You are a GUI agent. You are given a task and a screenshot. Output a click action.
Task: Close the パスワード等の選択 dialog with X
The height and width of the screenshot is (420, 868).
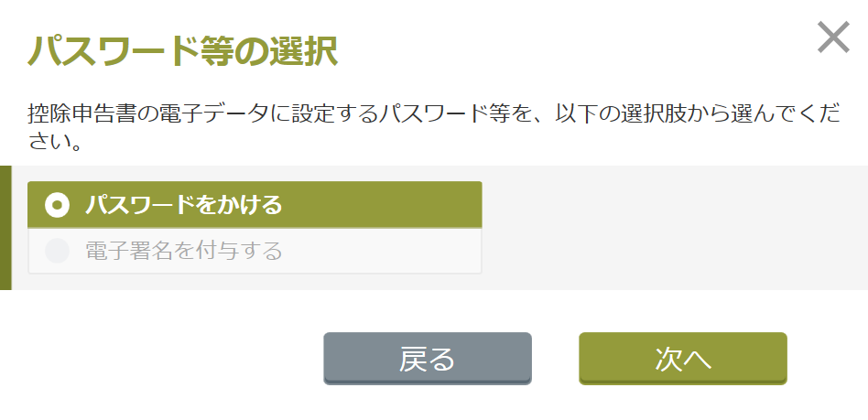[833, 38]
